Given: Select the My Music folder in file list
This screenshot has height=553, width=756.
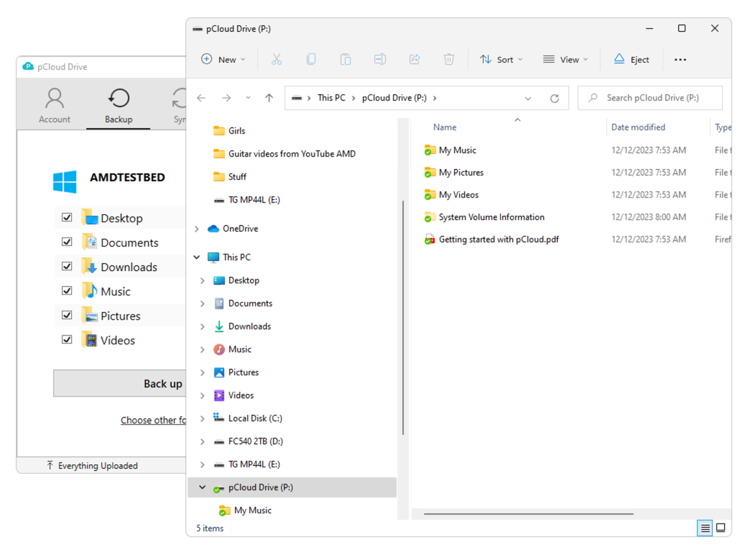Looking at the screenshot, I should coord(457,150).
